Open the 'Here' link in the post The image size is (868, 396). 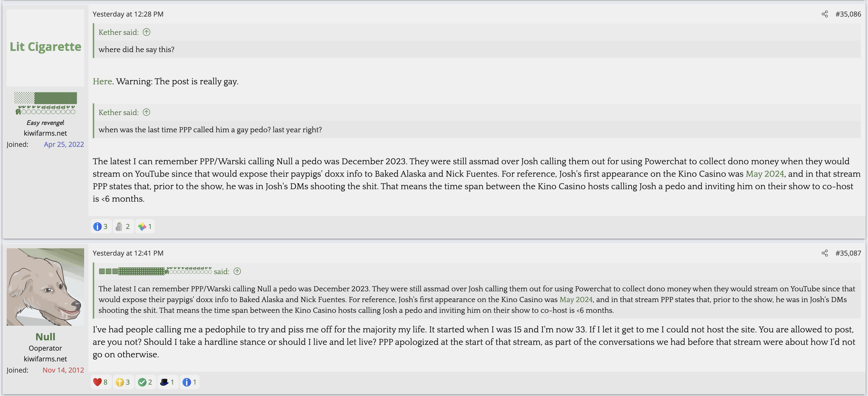(x=102, y=81)
